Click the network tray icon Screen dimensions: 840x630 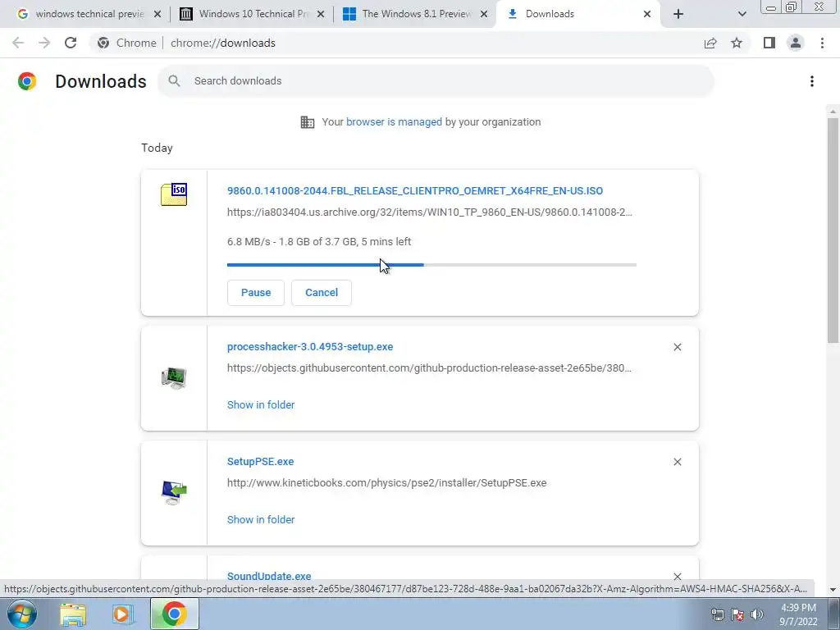click(717, 614)
